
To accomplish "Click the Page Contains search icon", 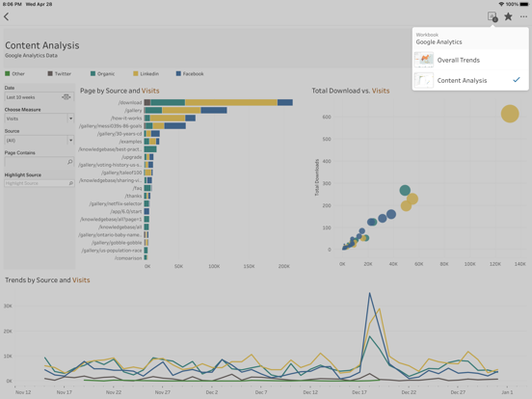I will [x=70, y=162].
